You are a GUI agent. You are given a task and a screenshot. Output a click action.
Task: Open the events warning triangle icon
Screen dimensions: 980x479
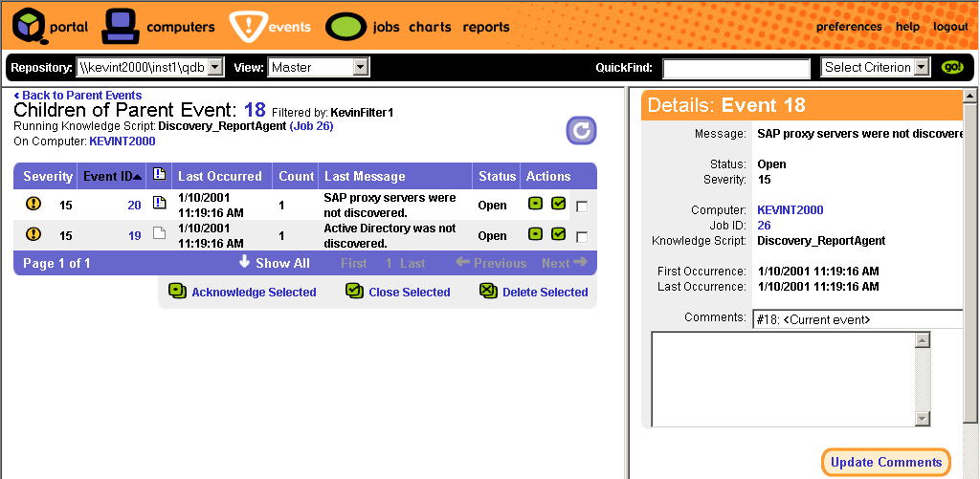pyautogui.click(x=248, y=26)
